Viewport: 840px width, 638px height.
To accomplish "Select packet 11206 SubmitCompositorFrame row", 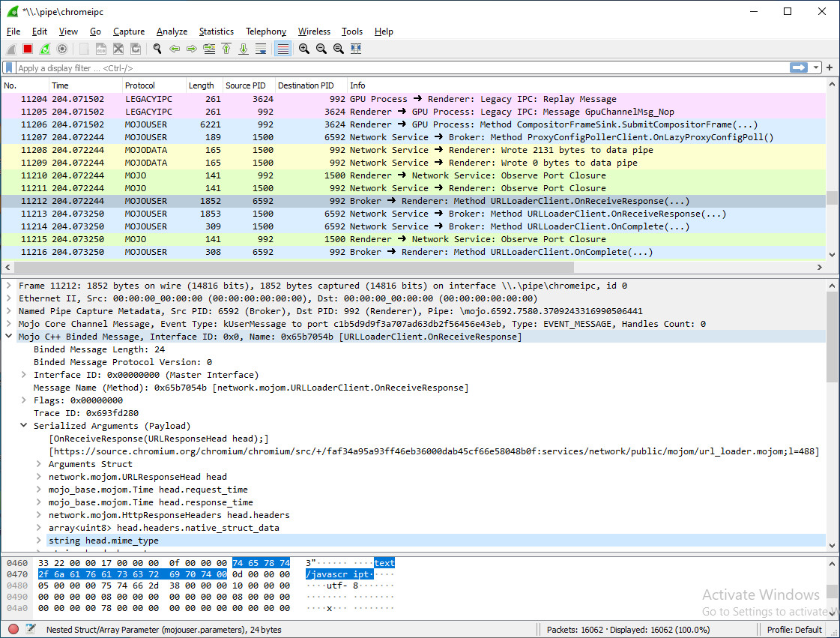I will click(x=413, y=124).
